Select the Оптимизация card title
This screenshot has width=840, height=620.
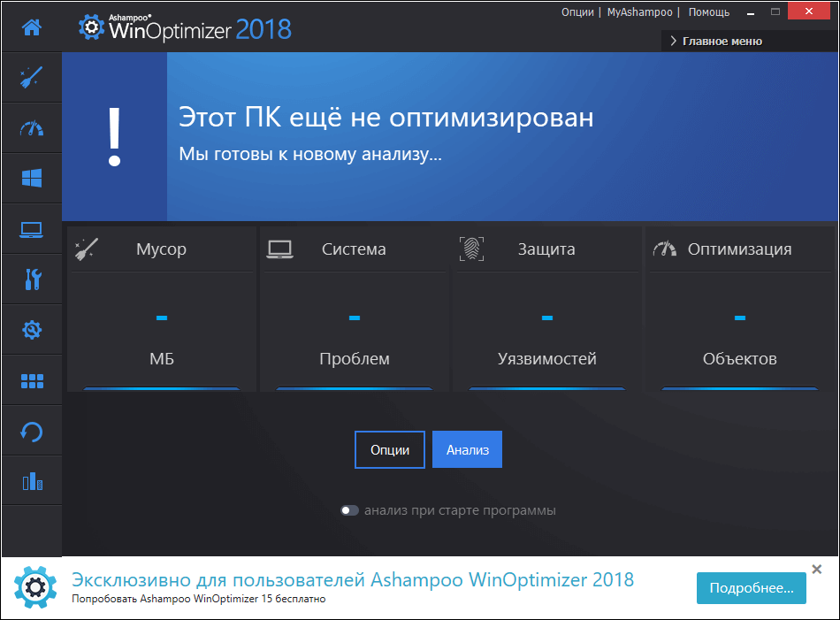pyautogui.click(x=740, y=249)
